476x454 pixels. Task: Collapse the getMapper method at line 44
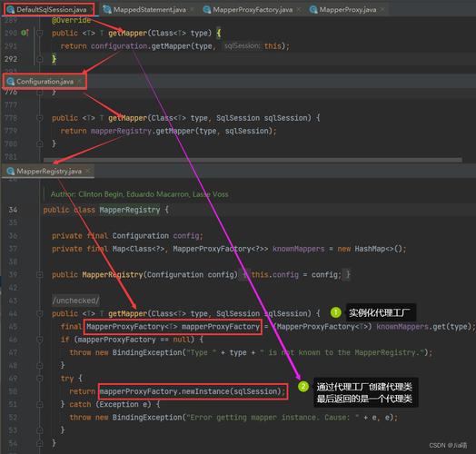pos(39,313)
